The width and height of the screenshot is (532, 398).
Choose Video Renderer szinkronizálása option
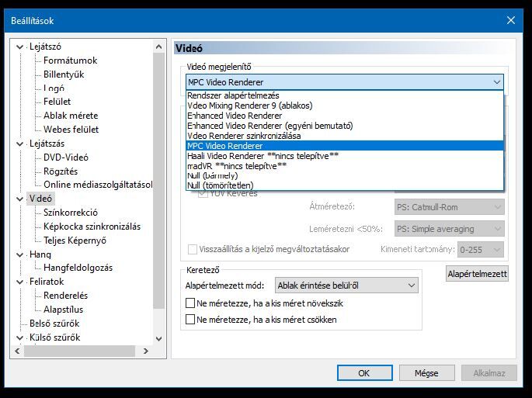pos(345,136)
